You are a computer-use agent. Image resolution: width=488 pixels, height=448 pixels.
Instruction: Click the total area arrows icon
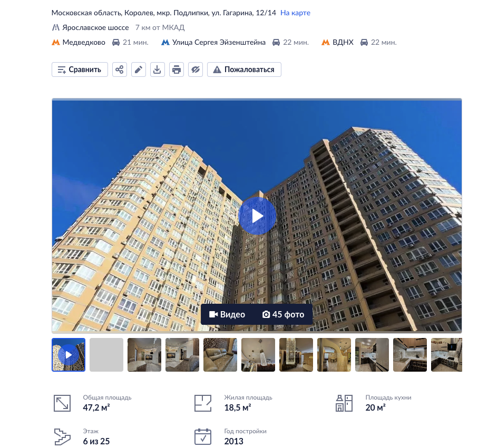[x=62, y=403]
